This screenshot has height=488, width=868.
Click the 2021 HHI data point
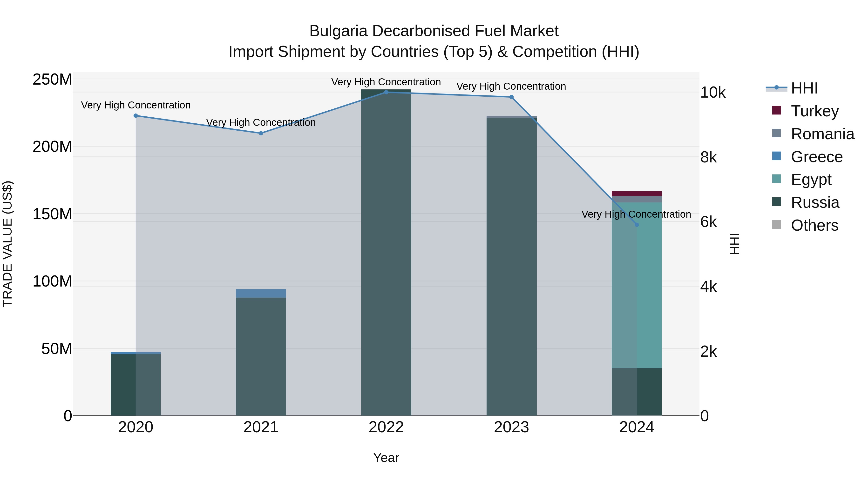pyautogui.click(x=261, y=133)
